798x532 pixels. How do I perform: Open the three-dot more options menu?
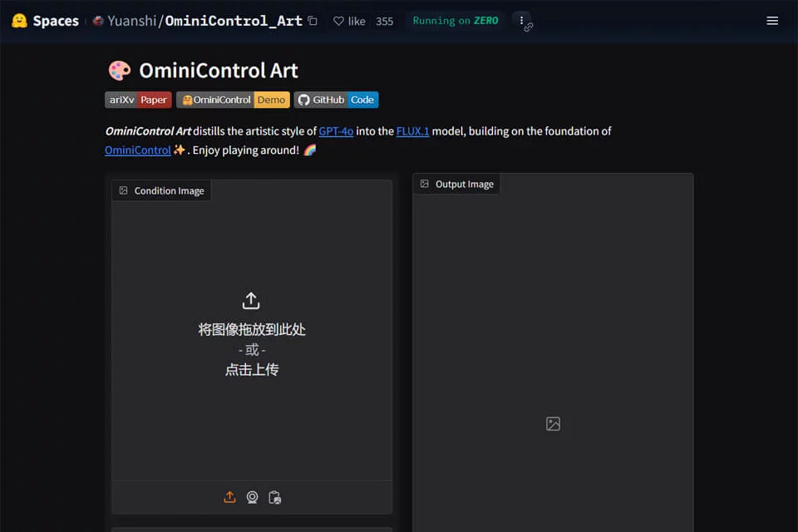[x=521, y=20]
